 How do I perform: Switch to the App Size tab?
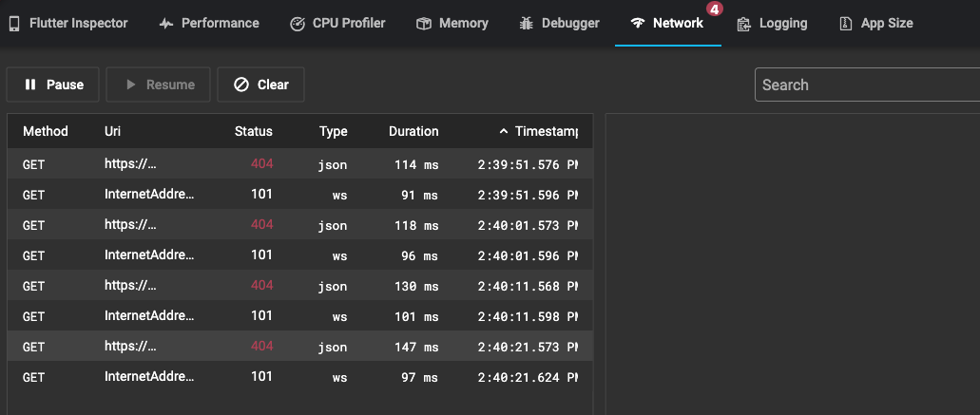pos(876,23)
